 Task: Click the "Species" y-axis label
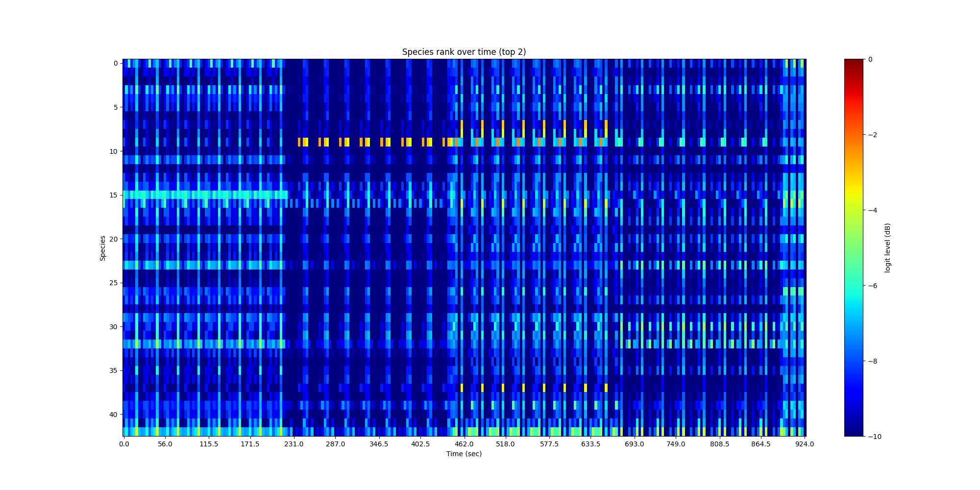point(103,248)
